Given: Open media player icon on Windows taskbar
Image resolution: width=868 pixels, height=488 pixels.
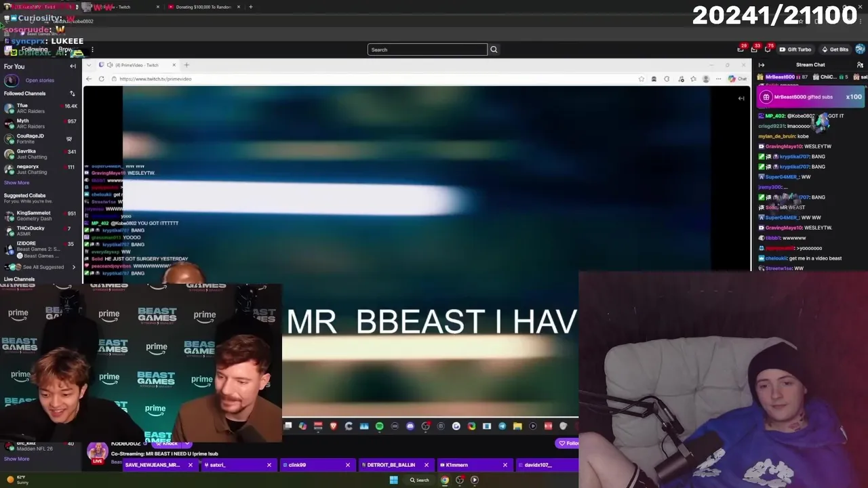Looking at the screenshot, I should 475,480.
